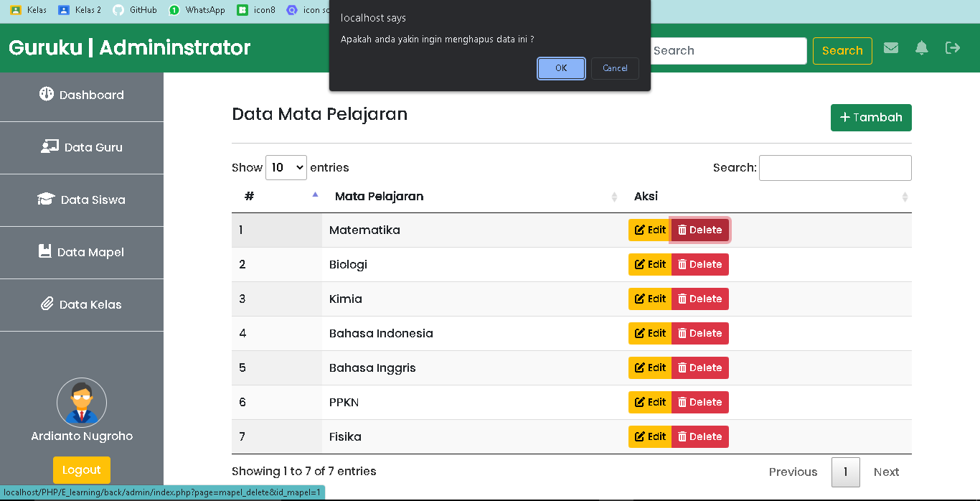The height and width of the screenshot is (501, 980).
Task: Open the mail envelope icon
Action: [x=891, y=47]
